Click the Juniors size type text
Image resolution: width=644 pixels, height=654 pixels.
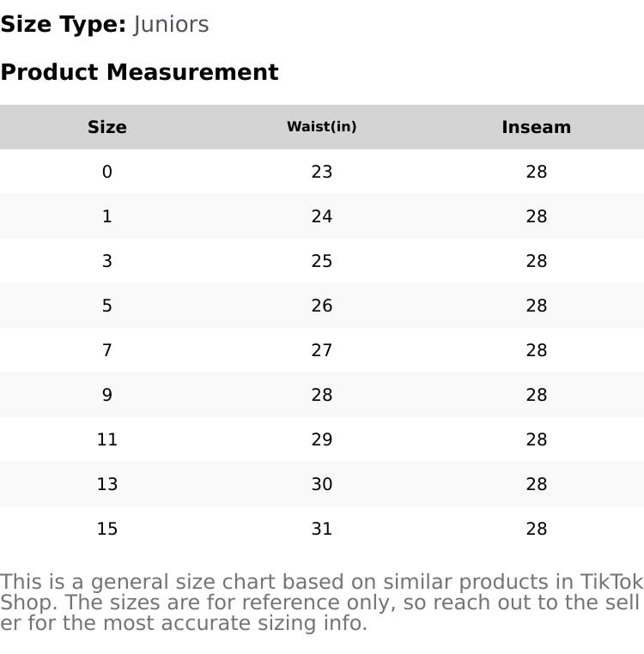pyautogui.click(x=171, y=25)
